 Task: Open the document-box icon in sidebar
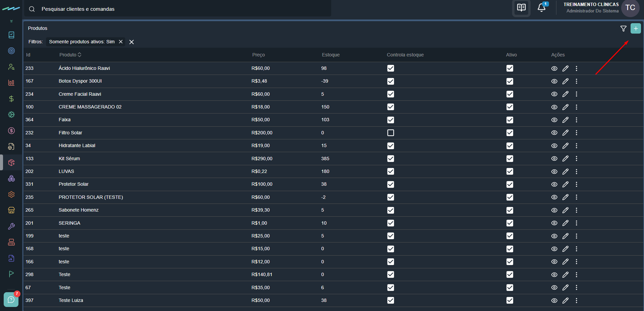(x=11, y=146)
